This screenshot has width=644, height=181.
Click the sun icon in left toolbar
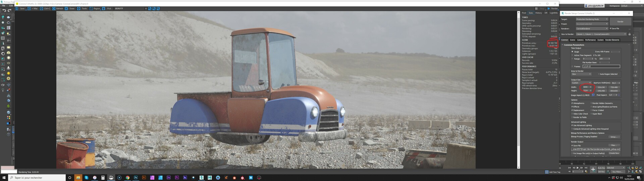tap(8, 73)
